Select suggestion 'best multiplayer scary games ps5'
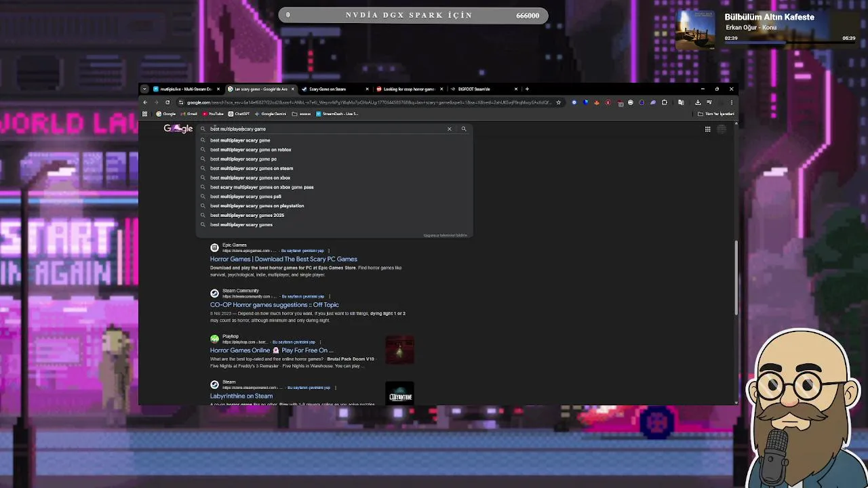This screenshot has width=868, height=488. click(245, 197)
